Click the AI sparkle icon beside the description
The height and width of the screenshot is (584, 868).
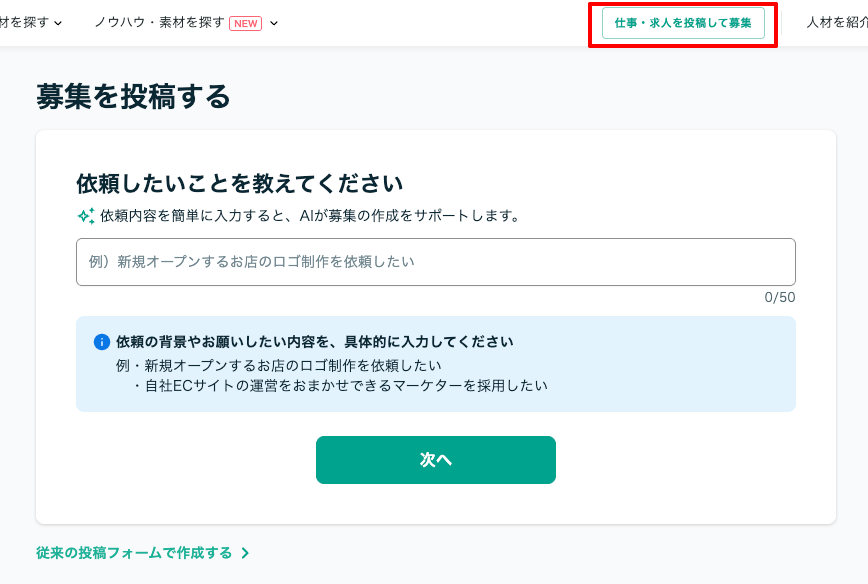point(85,216)
